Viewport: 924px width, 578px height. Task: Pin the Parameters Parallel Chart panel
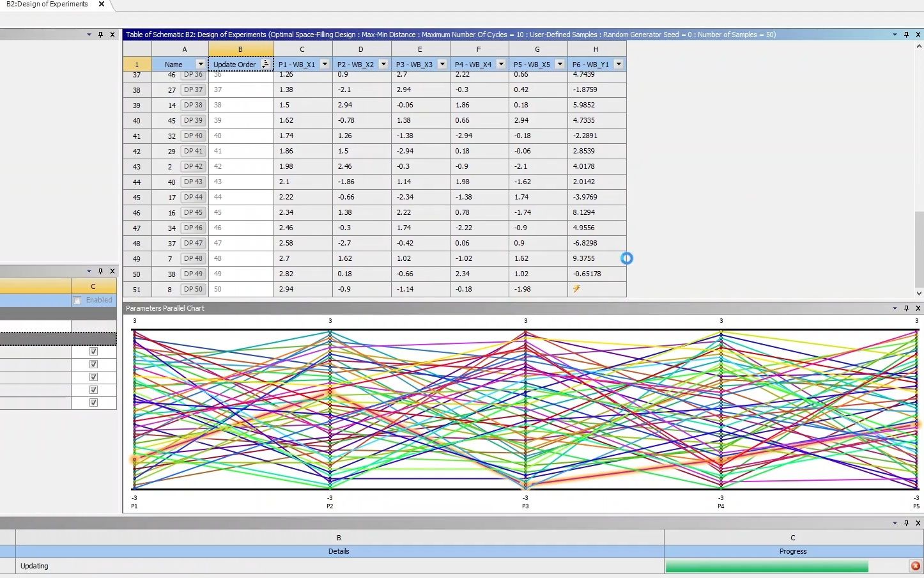pos(906,308)
